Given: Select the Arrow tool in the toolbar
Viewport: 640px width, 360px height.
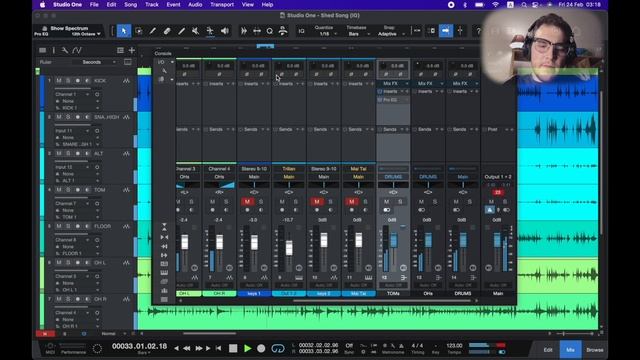Looking at the screenshot, I should click(124, 31).
